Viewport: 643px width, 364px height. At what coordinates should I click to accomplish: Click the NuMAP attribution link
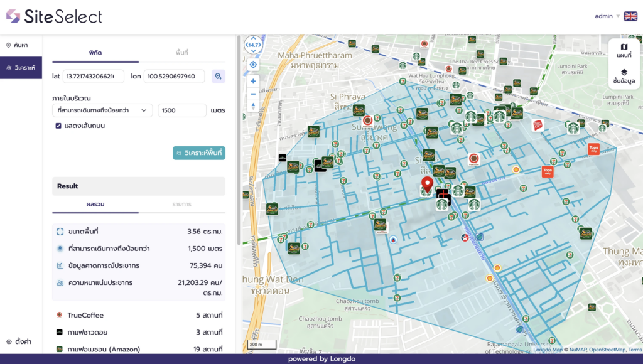(x=578, y=350)
